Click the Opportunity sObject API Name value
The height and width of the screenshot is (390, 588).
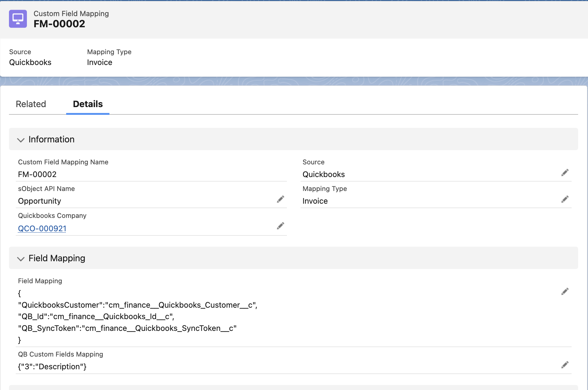point(40,201)
